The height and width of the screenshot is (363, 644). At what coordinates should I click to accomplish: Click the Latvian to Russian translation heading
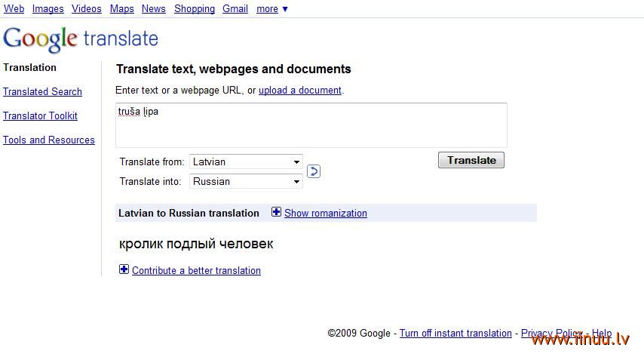(189, 213)
